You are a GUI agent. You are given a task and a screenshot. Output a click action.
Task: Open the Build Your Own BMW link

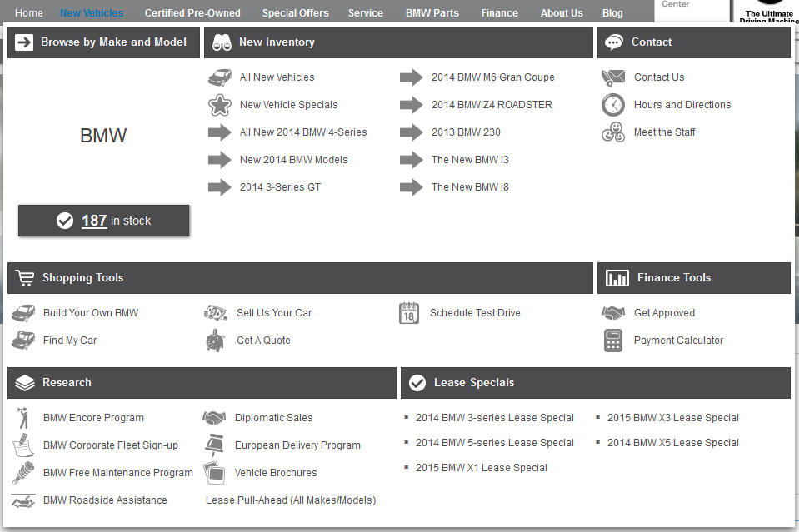coord(91,313)
